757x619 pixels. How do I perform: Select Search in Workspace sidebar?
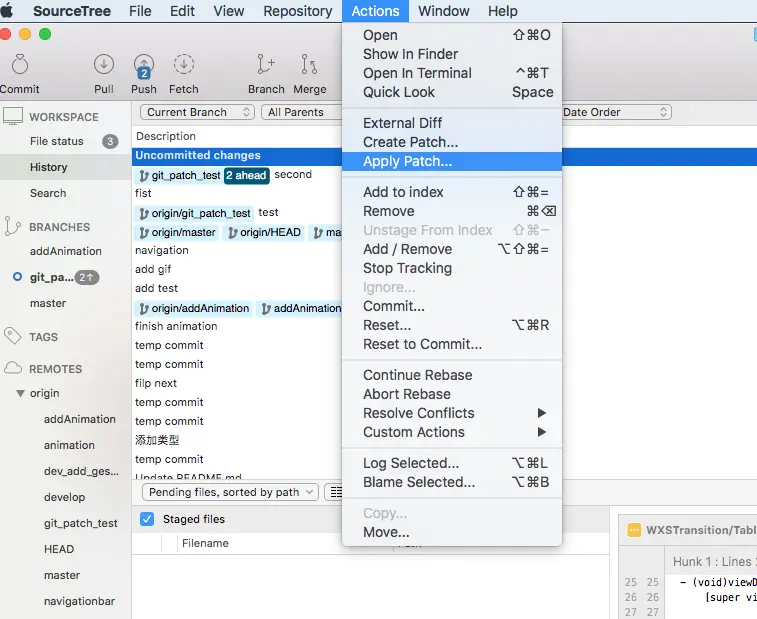48,193
